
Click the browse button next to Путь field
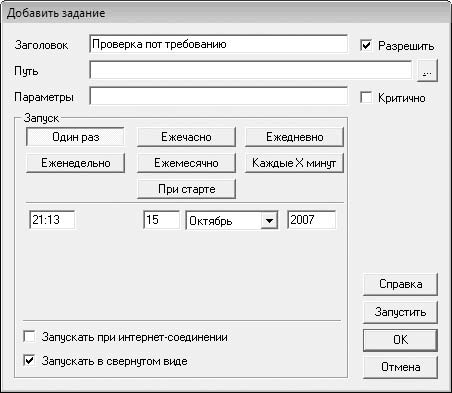(x=427, y=71)
